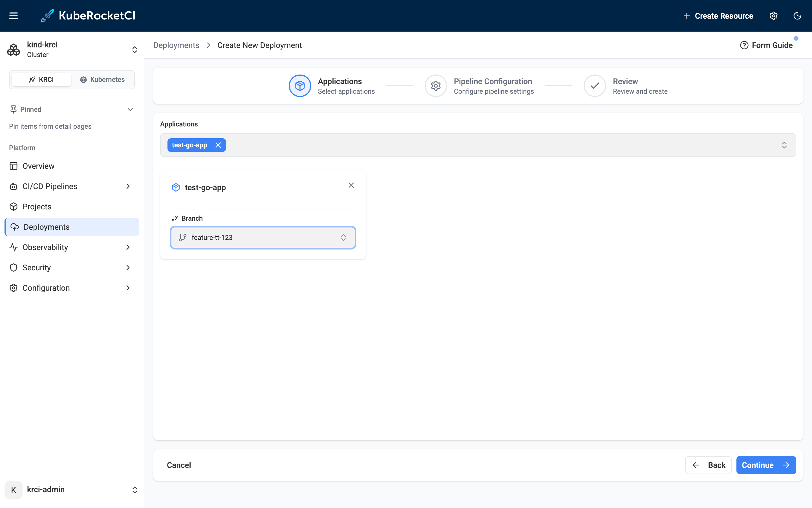
Task: Click the Configuration gear icon
Action: [x=14, y=288]
